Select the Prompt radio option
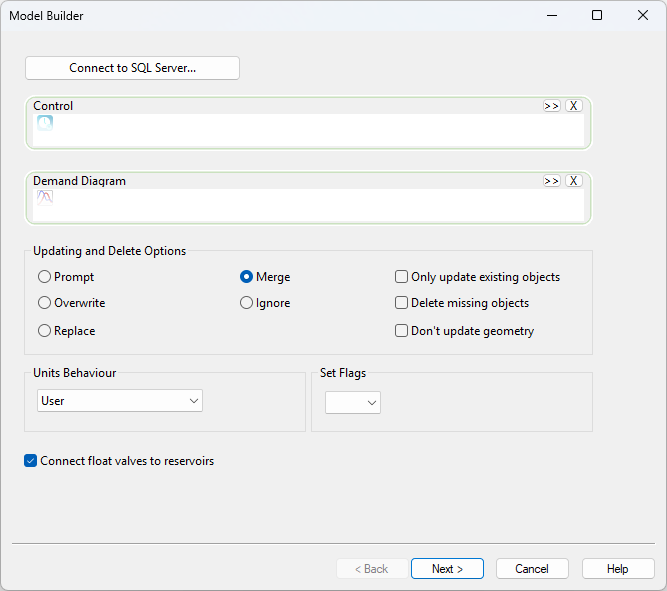Viewport: 667px width, 591px height. [x=44, y=277]
